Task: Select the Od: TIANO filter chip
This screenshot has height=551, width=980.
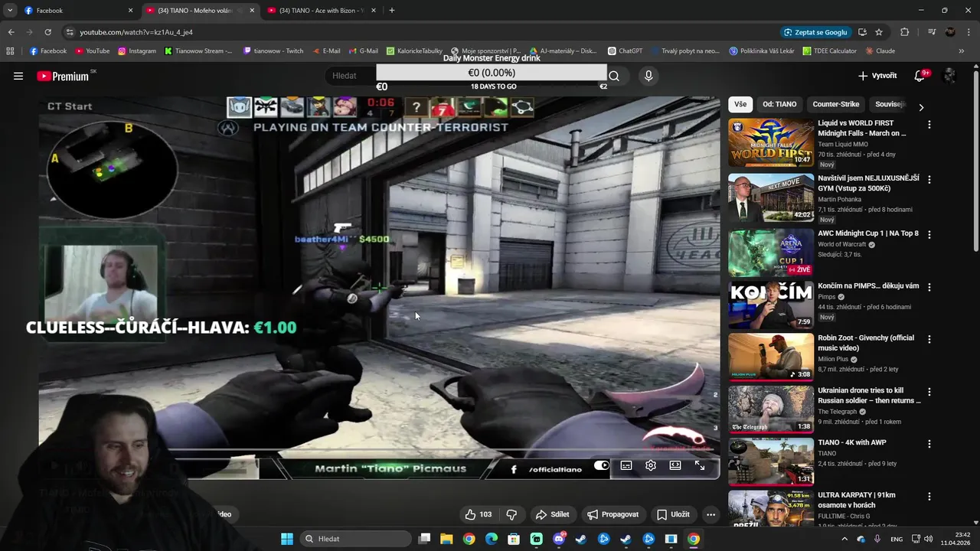Action: click(779, 104)
